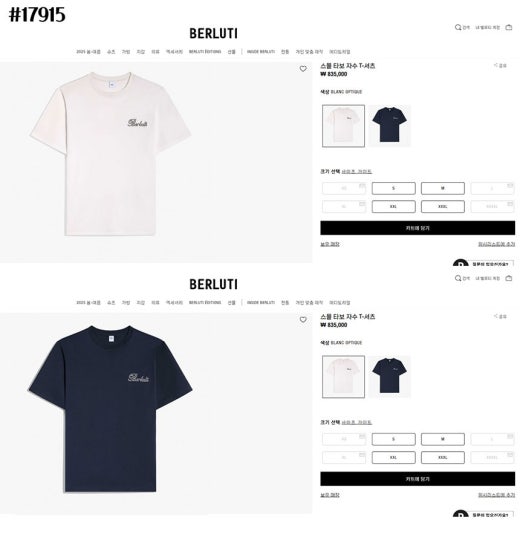Click black add-to-cart button under navy T-shirt sizes
Screen dimensions: 520x555
coord(417,479)
